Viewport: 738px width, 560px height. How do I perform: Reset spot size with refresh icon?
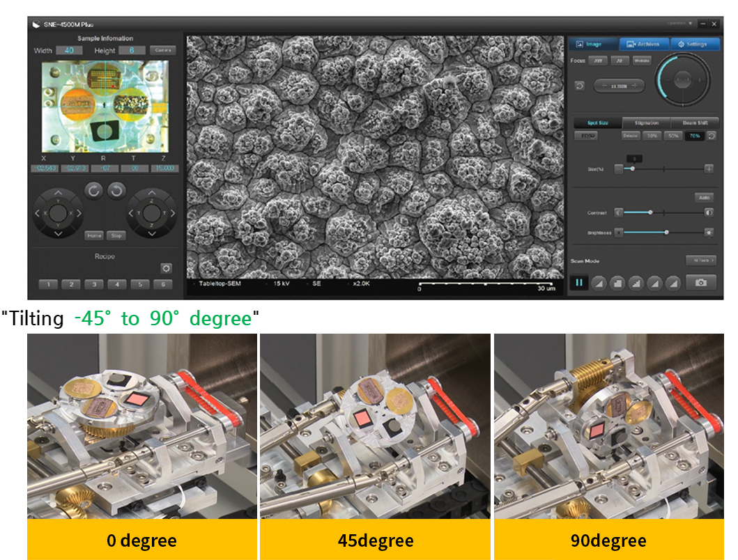coord(712,136)
